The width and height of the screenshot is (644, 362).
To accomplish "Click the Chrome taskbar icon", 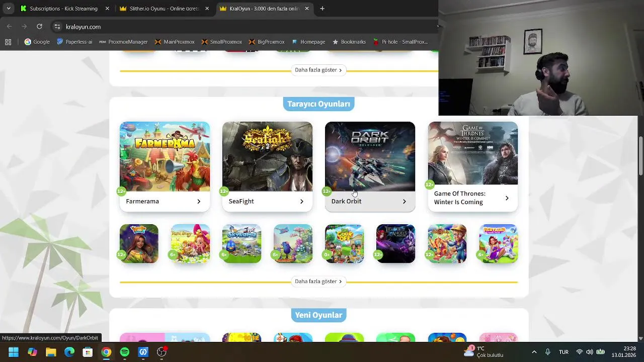I will click(x=106, y=352).
